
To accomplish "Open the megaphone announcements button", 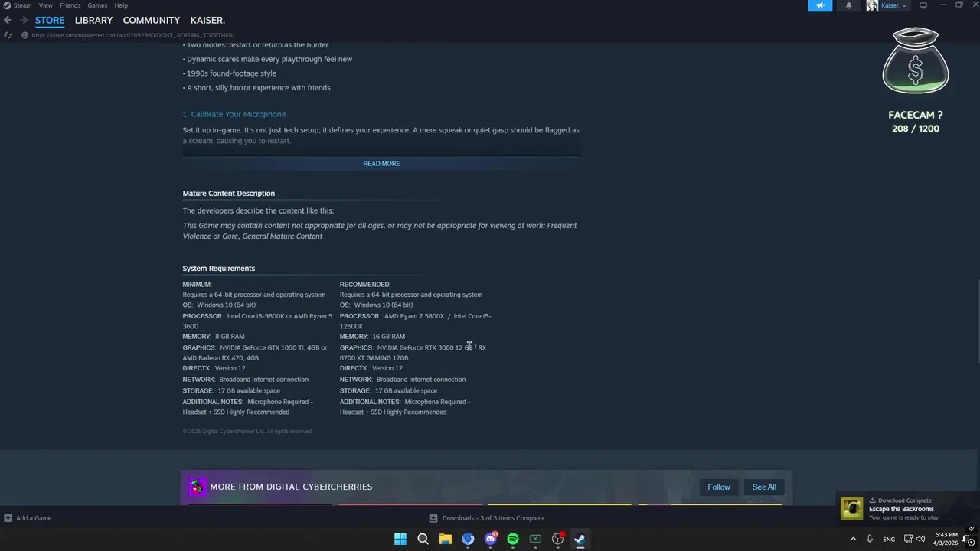I will coord(820,5).
